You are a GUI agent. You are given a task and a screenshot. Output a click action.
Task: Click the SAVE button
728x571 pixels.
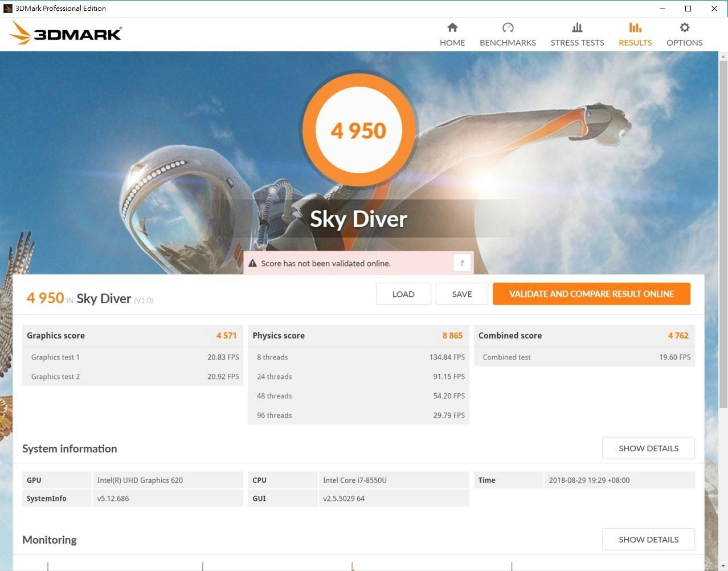pos(462,294)
